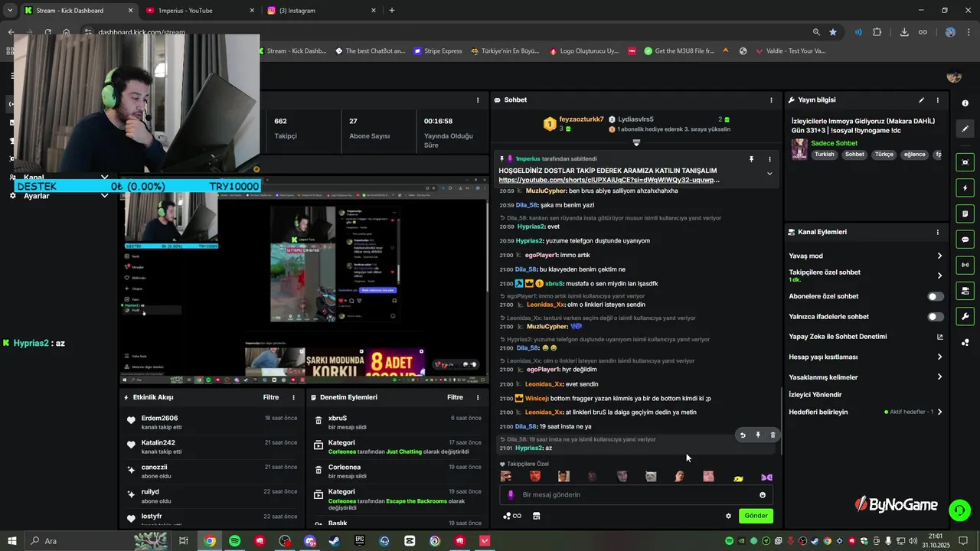The width and height of the screenshot is (980, 551).
Task: Open Yayın bilgisi three-dot options menu
Action: tap(937, 100)
